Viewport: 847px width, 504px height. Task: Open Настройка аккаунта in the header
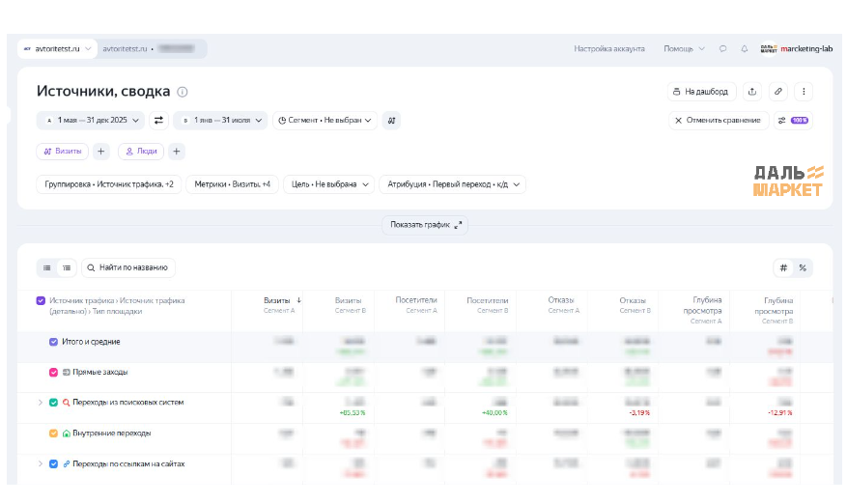[609, 48]
